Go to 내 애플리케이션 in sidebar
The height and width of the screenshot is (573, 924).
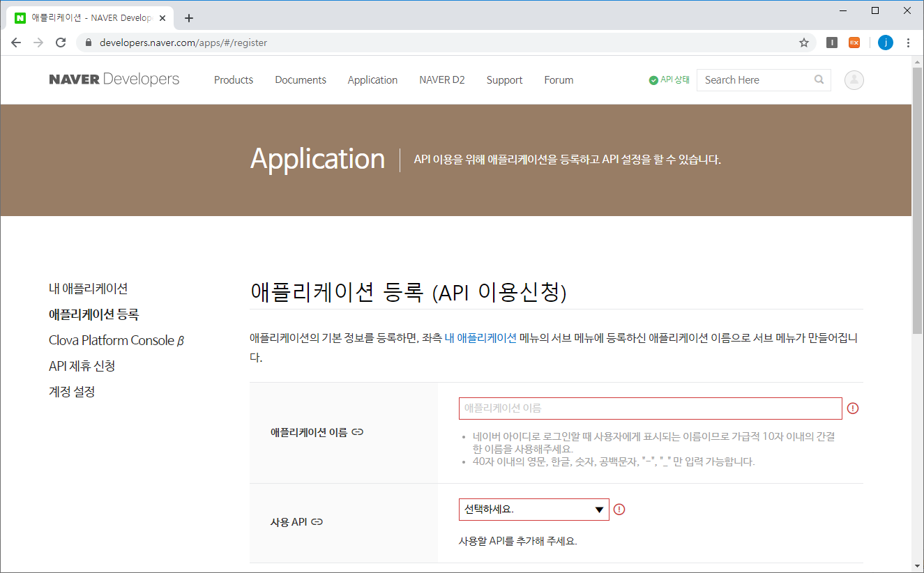pyautogui.click(x=89, y=289)
